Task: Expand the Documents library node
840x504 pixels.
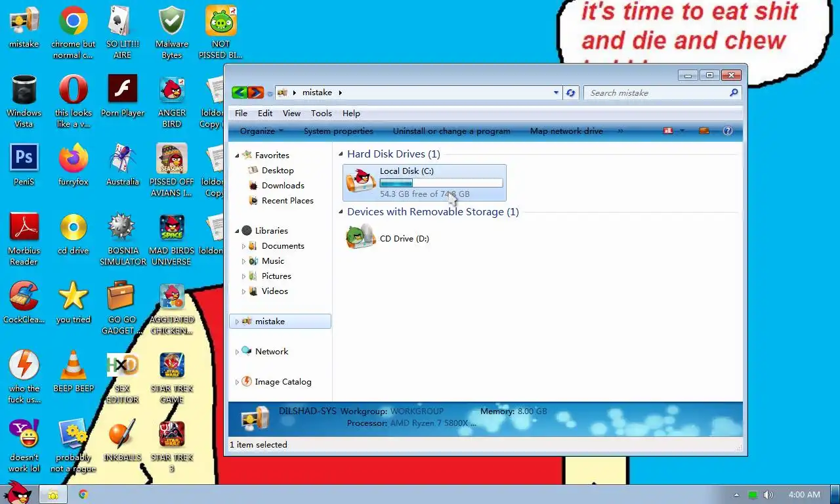Action: [x=243, y=246]
